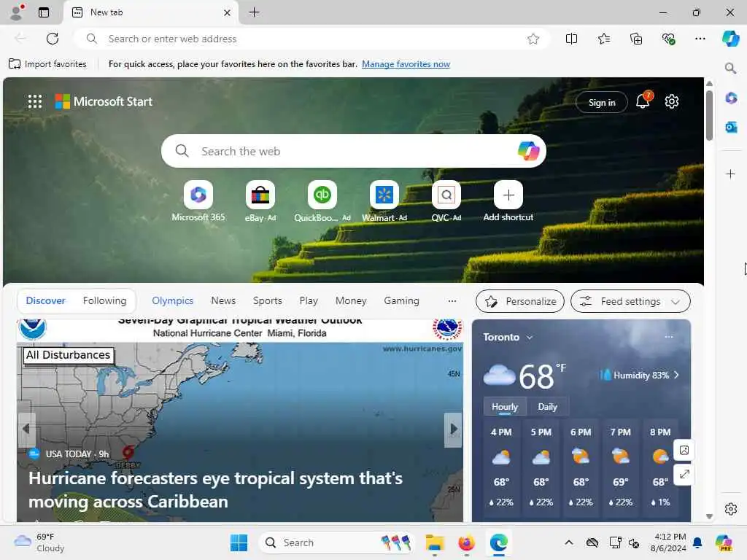
Task: Open the tab actions menu icon
Action: point(43,12)
